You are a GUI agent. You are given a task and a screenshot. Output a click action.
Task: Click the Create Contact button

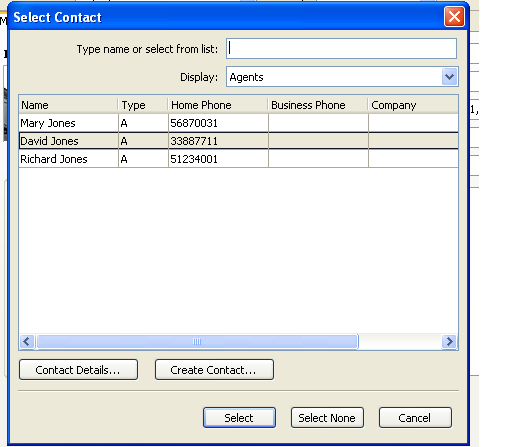[214, 370]
